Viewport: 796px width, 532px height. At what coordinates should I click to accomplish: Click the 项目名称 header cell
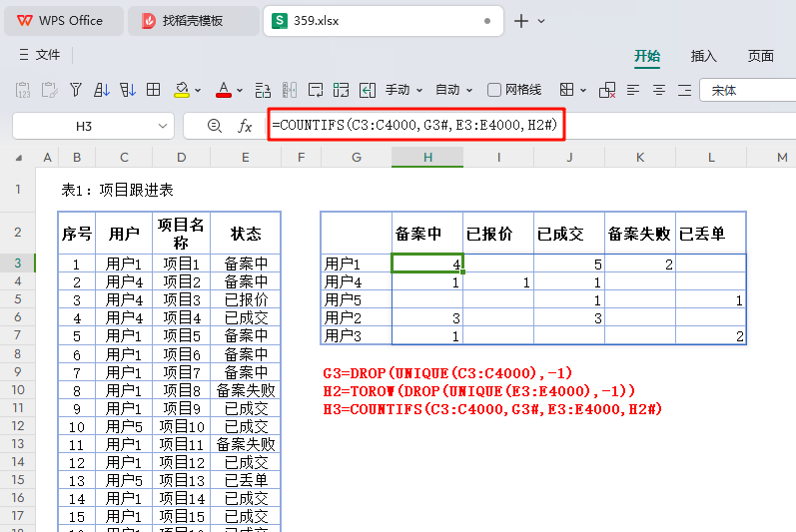coord(181,234)
